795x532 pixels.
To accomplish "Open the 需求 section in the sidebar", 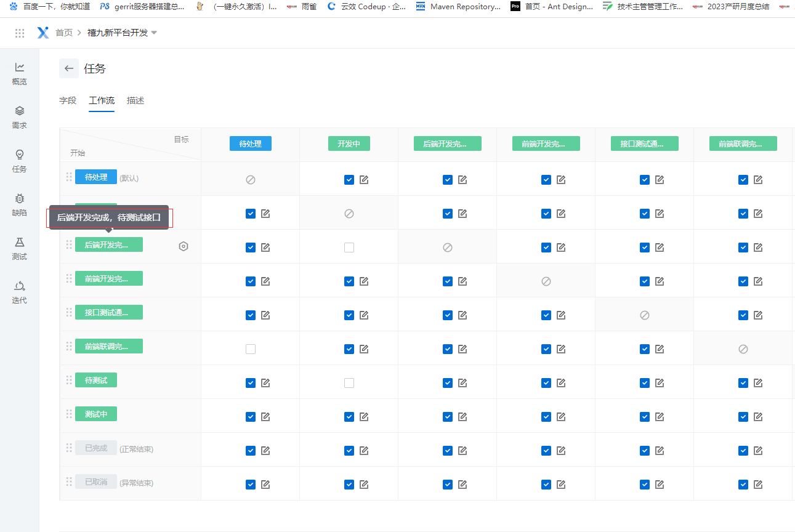I will pyautogui.click(x=20, y=118).
